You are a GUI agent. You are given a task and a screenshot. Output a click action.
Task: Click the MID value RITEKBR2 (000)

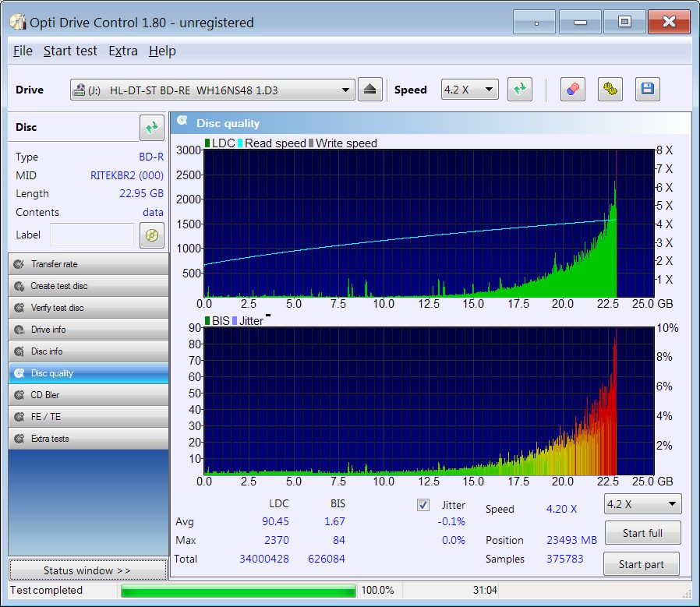coord(127,175)
